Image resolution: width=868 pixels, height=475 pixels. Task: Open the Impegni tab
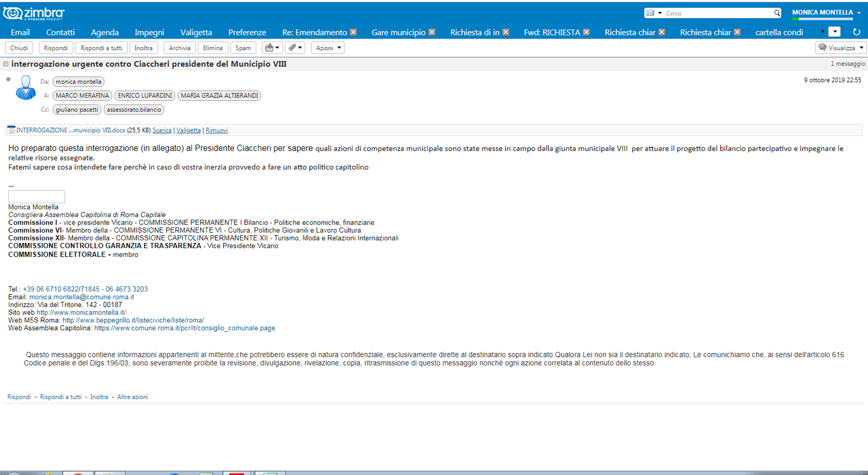(x=149, y=32)
